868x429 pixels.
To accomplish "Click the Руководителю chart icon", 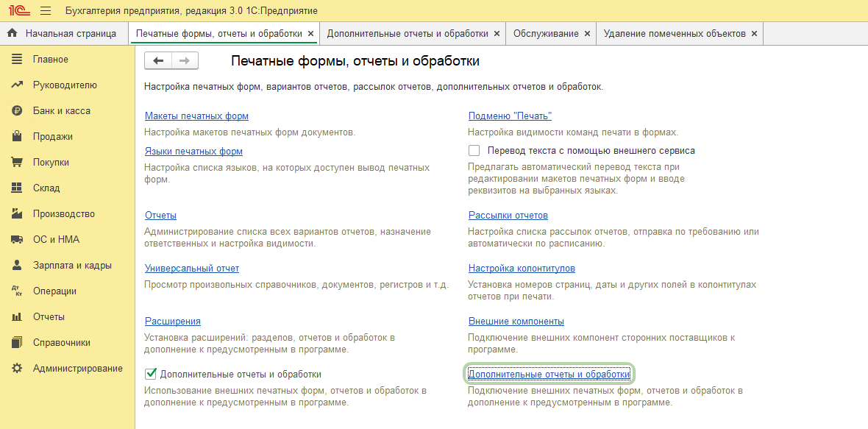I will tap(17, 85).
